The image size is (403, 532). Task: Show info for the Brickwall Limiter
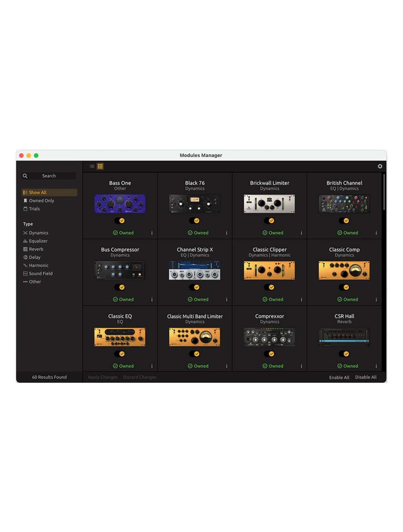pyautogui.click(x=301, y=233)
